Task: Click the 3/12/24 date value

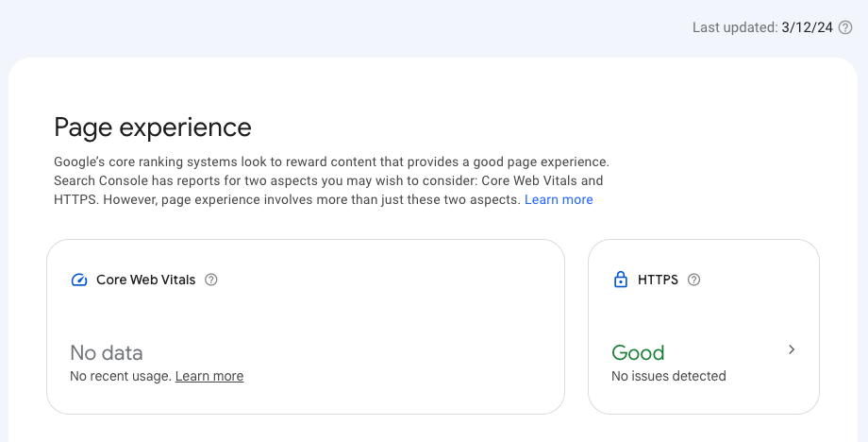Action: tap(807, 28)
